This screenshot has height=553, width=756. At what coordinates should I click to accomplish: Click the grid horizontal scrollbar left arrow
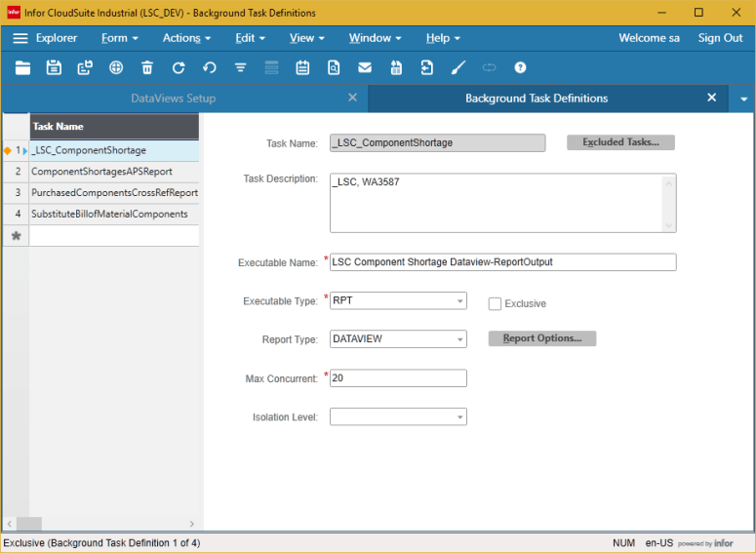point(10,524)
